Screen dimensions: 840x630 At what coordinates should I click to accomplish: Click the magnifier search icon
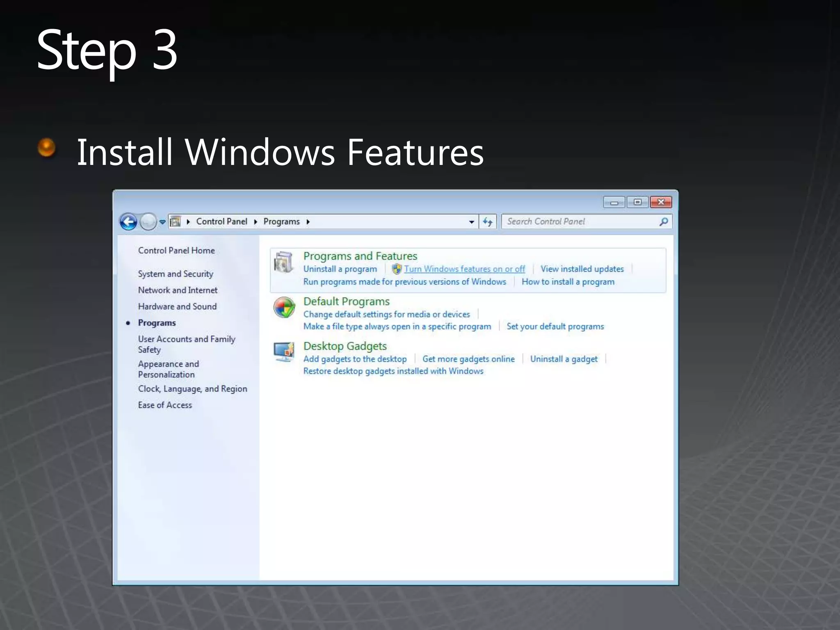[663, 222]
